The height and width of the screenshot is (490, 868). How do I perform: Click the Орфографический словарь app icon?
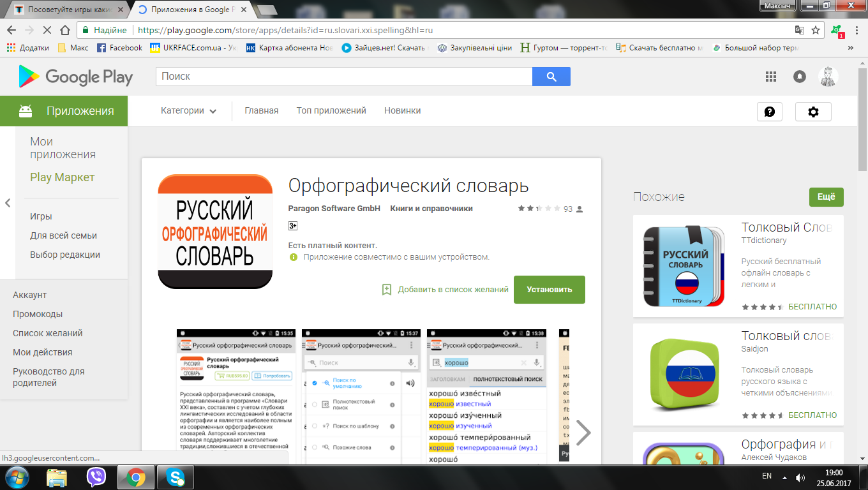click(x=215, y=231)
